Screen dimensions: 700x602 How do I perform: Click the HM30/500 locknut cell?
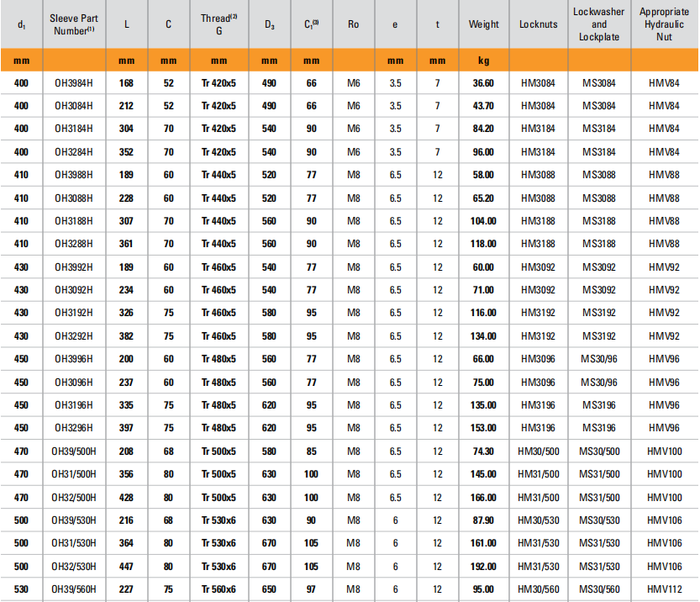pyautogui.click(x=538, y=451)
